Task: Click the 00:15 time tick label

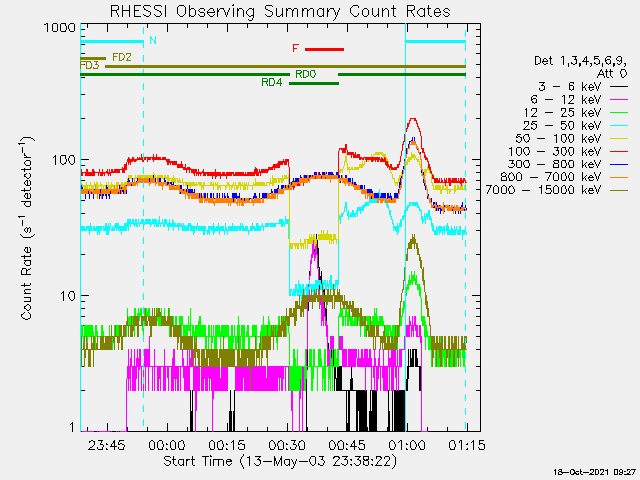Action: [x=227, y=445]
